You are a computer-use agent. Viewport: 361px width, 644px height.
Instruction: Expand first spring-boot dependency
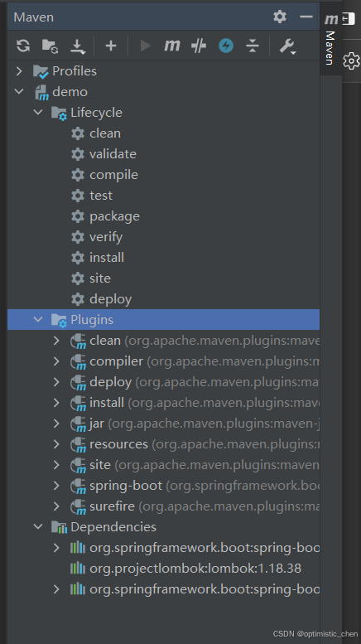click(56, 548)
